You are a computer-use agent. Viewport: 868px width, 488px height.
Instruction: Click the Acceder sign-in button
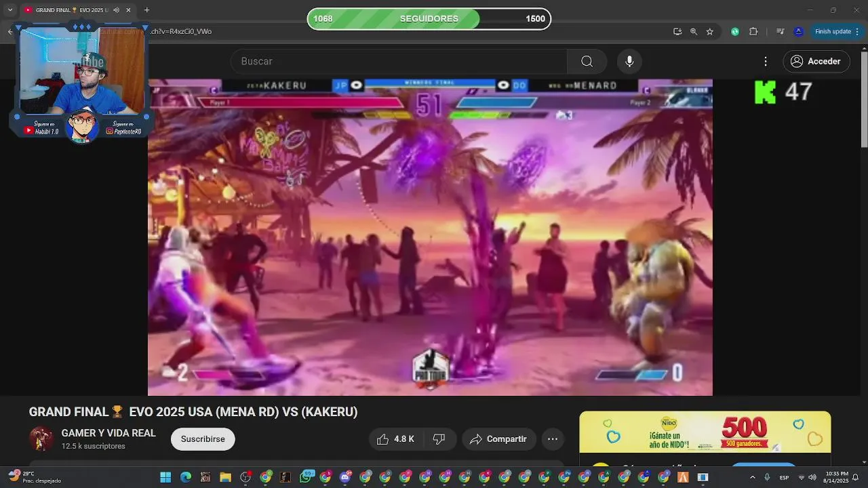(x=816, y=62)
